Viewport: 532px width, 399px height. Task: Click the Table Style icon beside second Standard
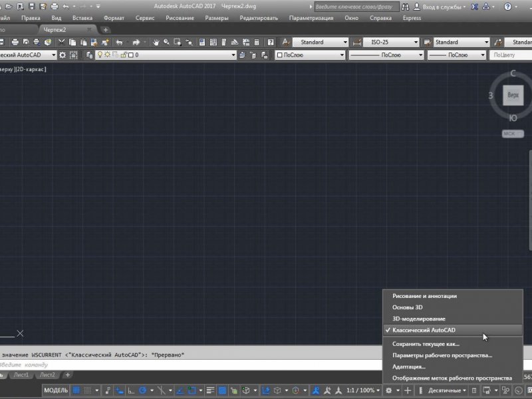coord(427,42)
